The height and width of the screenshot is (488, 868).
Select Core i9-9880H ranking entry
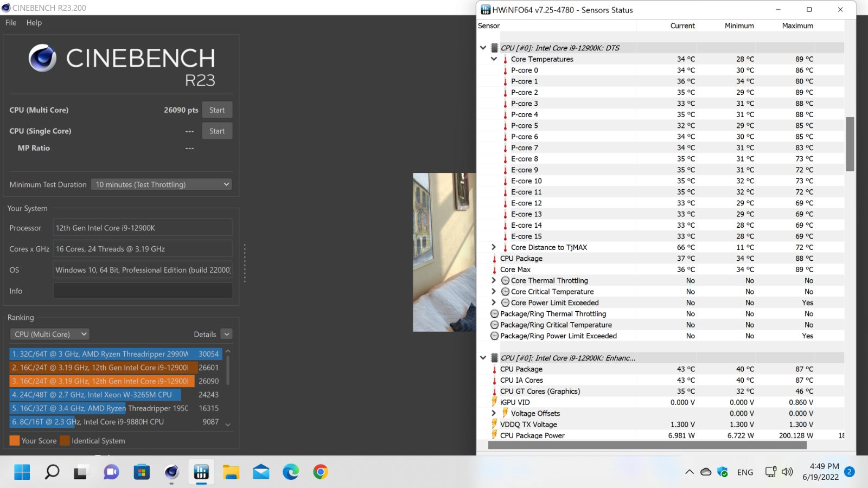point(116,422)
